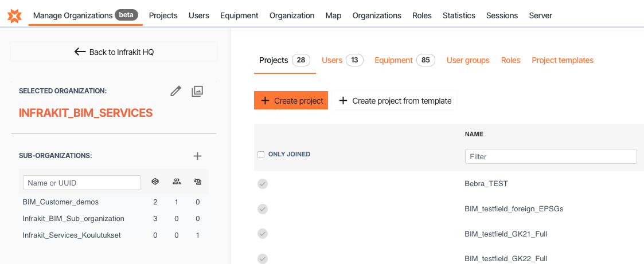Screen dimensions: 644x264
Task: Edit the selected organization with pencil icon
Action: 176,91
